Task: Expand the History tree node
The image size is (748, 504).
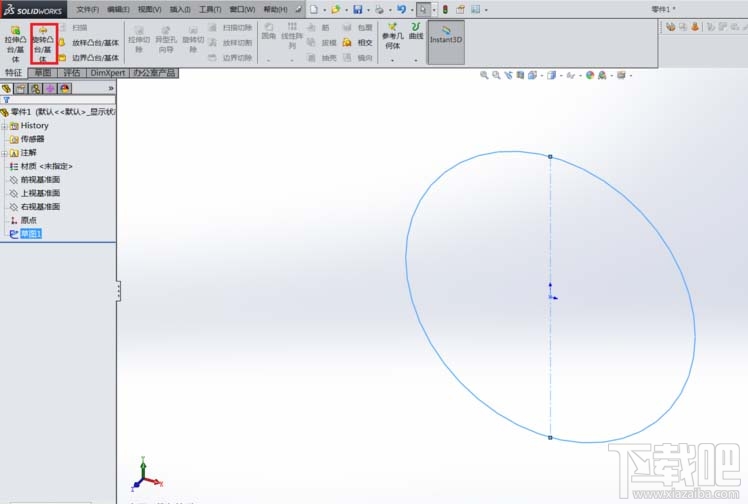Action: click(4, 126)
